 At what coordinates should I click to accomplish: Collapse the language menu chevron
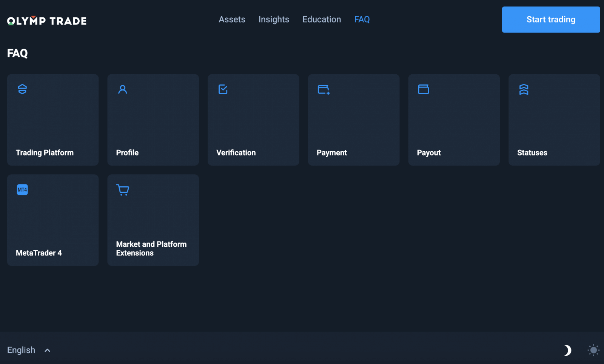point(47,350)
